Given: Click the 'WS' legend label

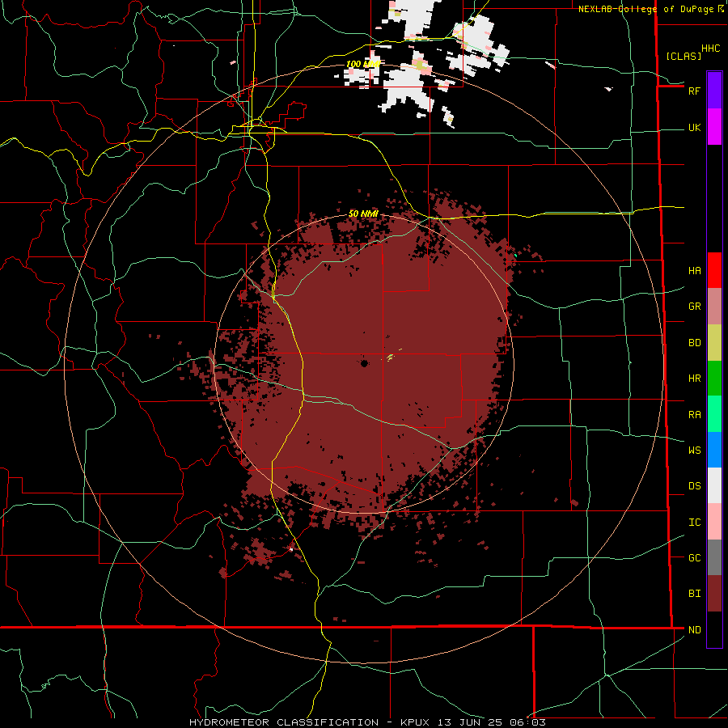Looking at the screenshot, I should [695, 450].
